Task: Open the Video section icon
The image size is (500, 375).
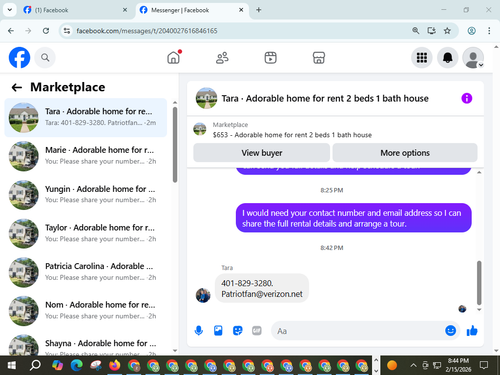Action: (x=270, y=58)
